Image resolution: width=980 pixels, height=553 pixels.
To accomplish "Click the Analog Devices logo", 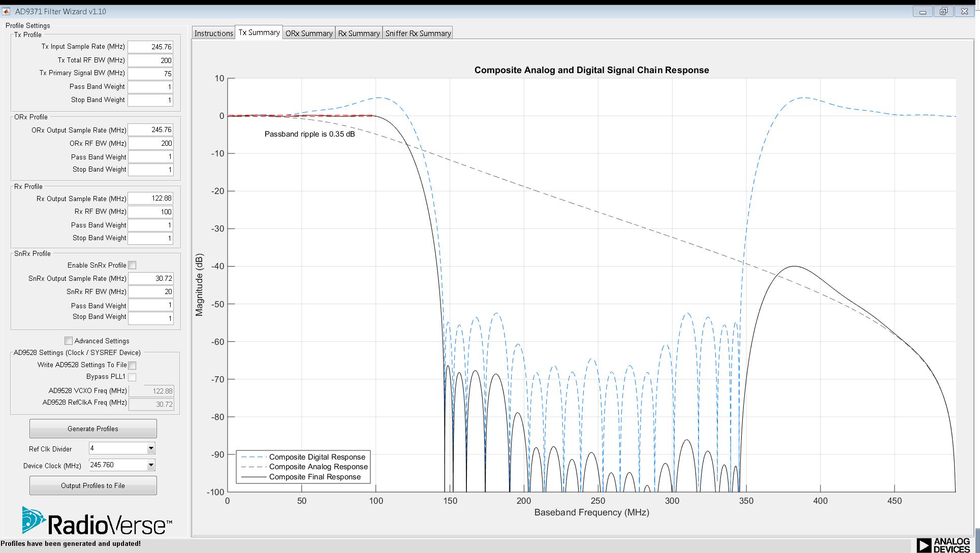I will 943,545.
